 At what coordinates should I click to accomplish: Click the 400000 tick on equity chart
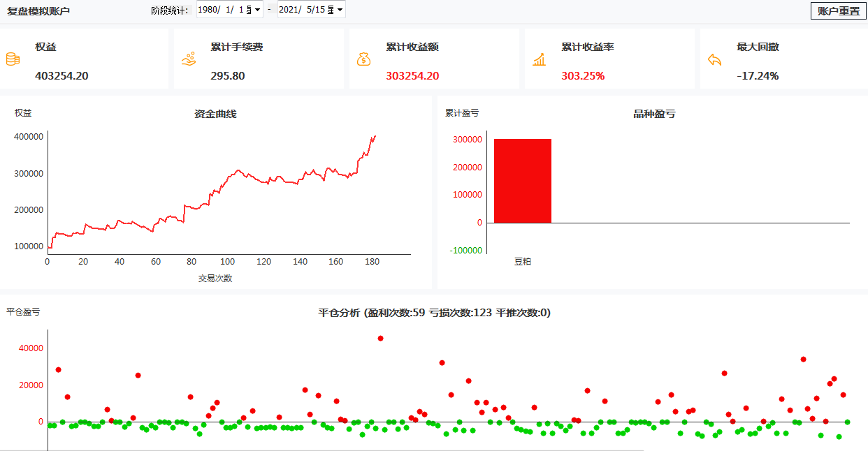[x=28, y=137]
